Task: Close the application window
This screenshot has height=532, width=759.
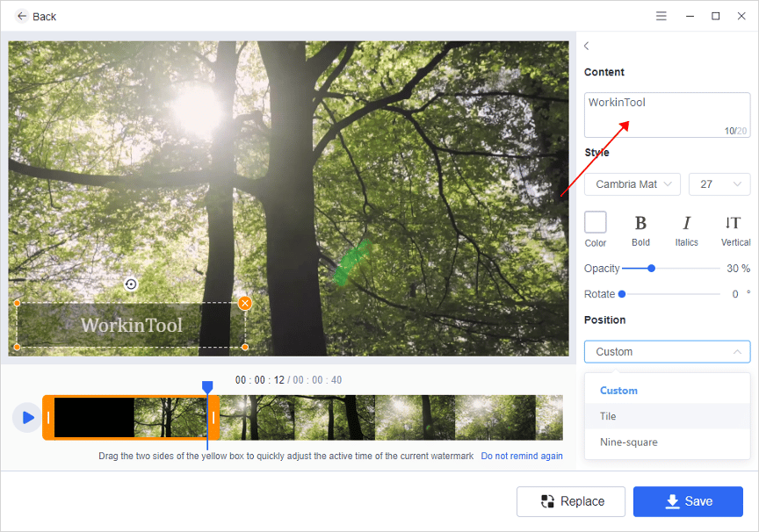Action: coord(741,16)
